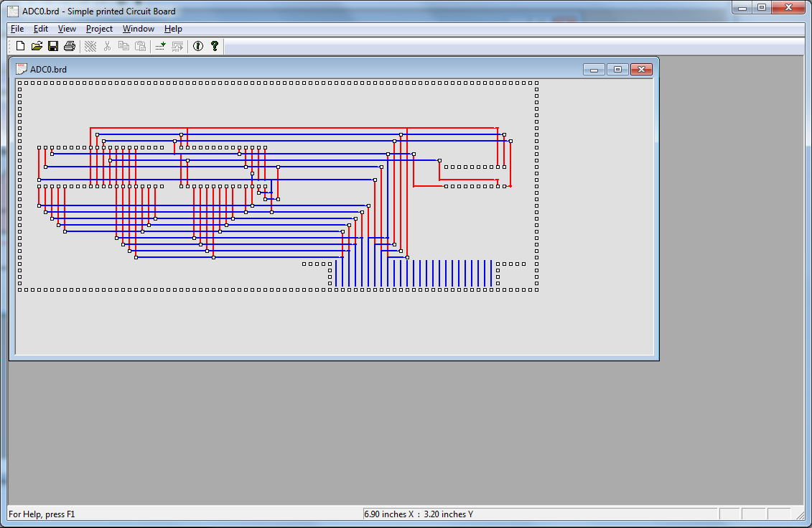The image size is (812, 528).
Task: Maximize the ADC0.brd child window
Action: click(x=617, y=69)
